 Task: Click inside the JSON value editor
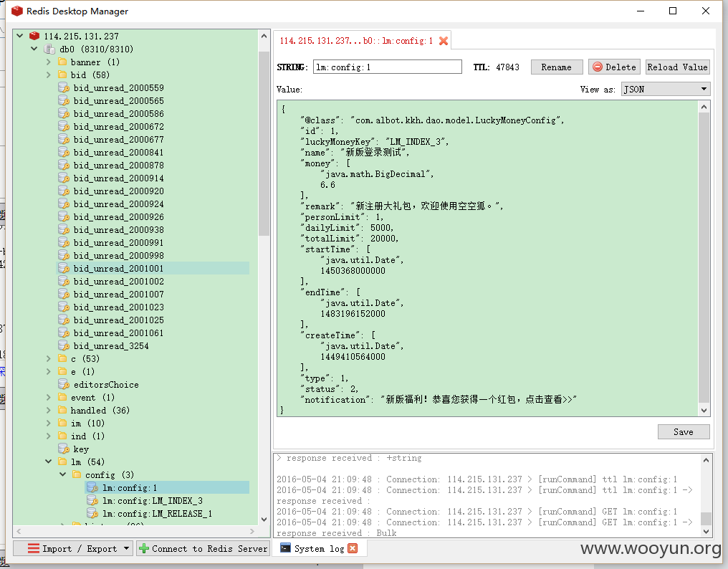coord(487,258)
